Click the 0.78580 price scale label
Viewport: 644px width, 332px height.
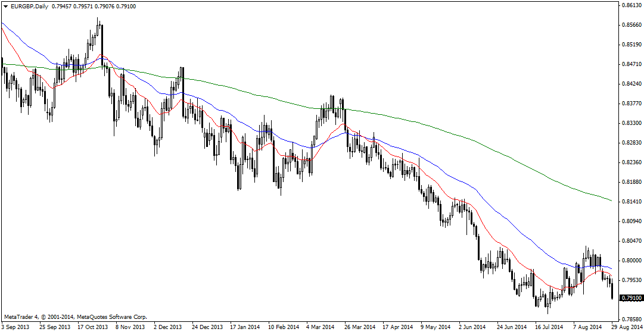pos(631,320)
